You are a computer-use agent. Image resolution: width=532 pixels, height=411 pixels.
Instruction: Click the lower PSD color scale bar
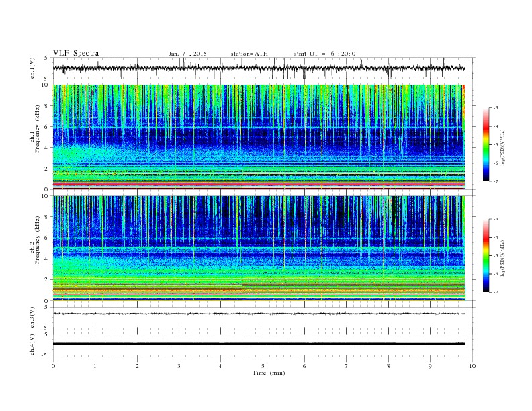click(486, 255)
